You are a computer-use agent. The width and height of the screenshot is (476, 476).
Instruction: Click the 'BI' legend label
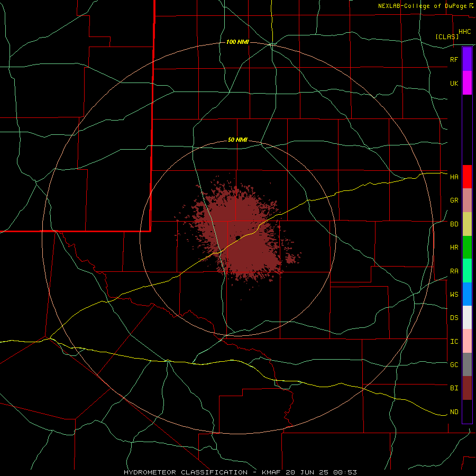point(454,388)
